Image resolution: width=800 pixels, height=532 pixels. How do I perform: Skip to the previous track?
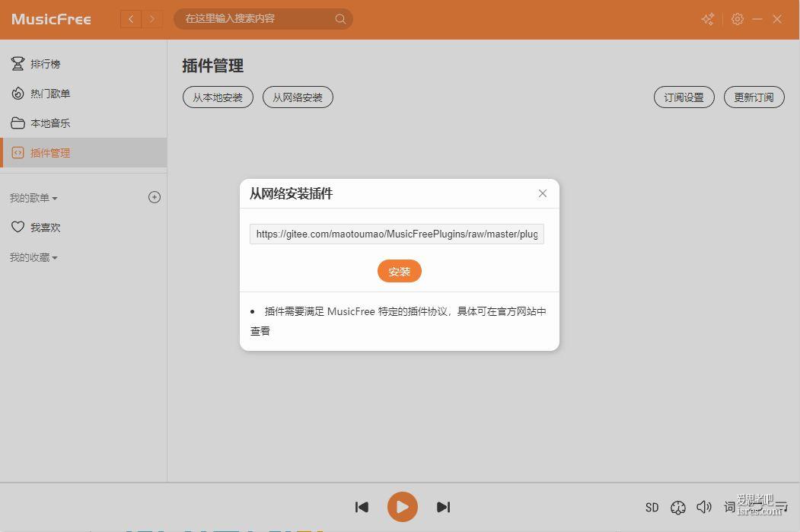(x=362, y=507)
